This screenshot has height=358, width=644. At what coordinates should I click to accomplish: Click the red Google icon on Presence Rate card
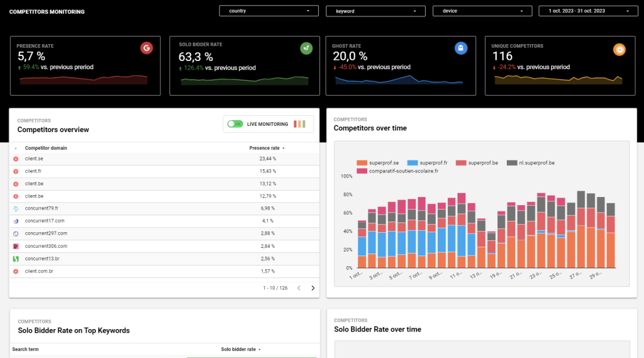click(147, 48)
